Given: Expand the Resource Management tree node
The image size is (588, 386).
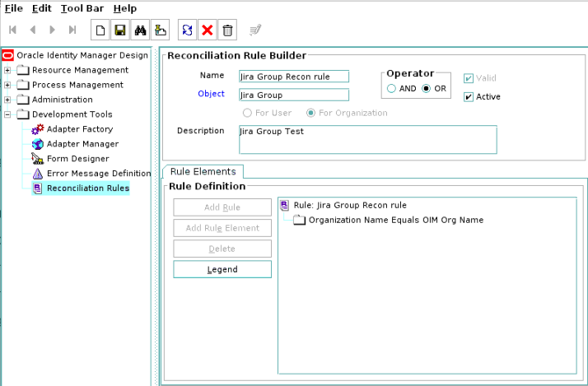Looking at the screenshot, I should (7, 70).
